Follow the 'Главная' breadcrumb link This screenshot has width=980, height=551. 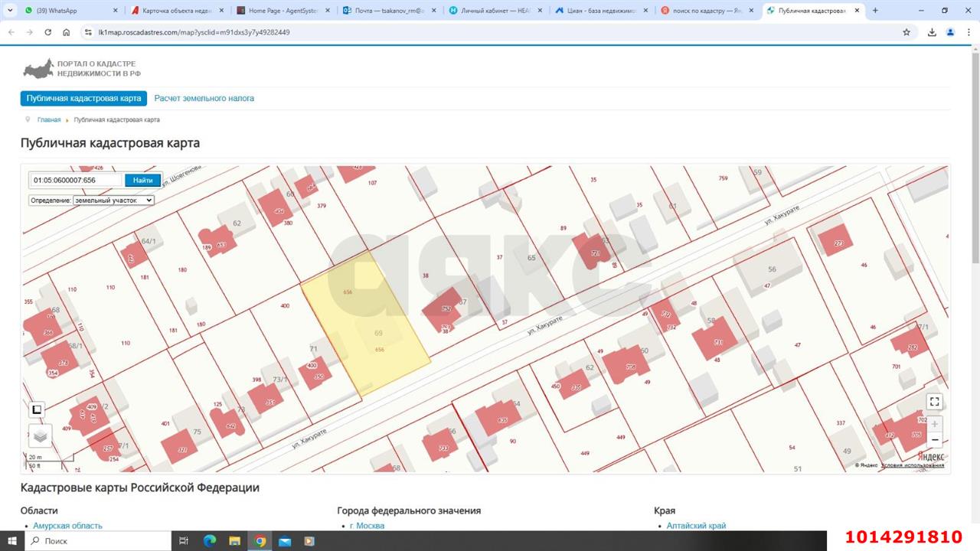pyautogui.click(x=49, y=120)
